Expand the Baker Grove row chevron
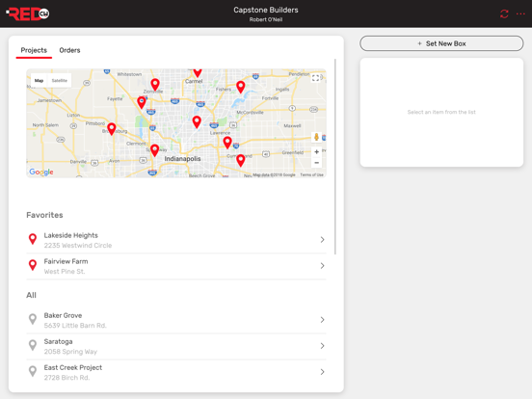532x399 pixels. (x=322, y=320)
